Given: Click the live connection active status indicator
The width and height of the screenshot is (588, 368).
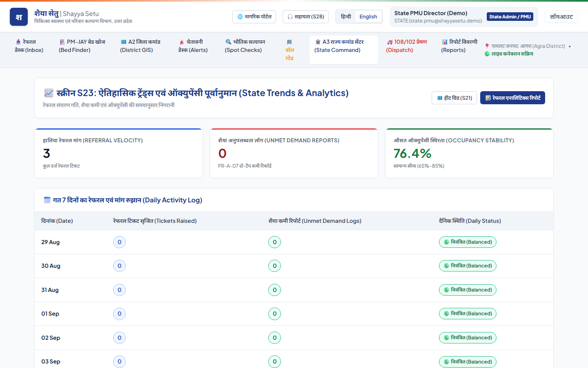Looking at the screenshot, I should pos(509,54).
